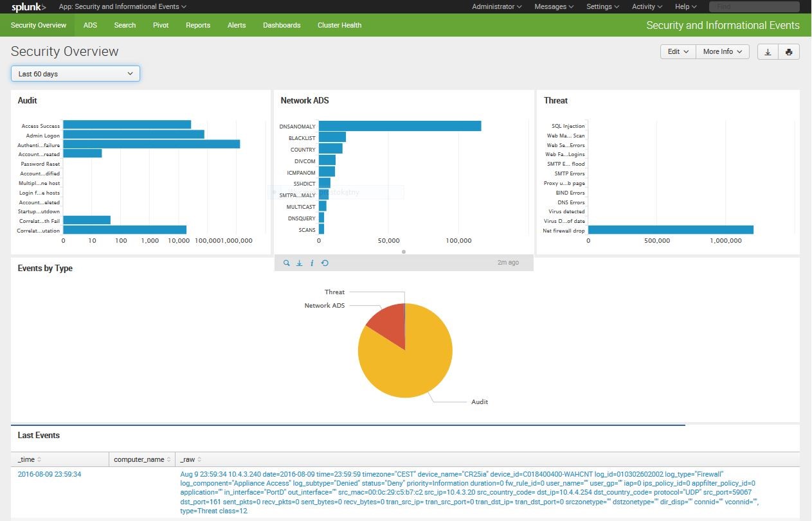Open the Last 60 days time picker
Image resolution: width=812 pixels, height=521 pixels.
(75, 74)
